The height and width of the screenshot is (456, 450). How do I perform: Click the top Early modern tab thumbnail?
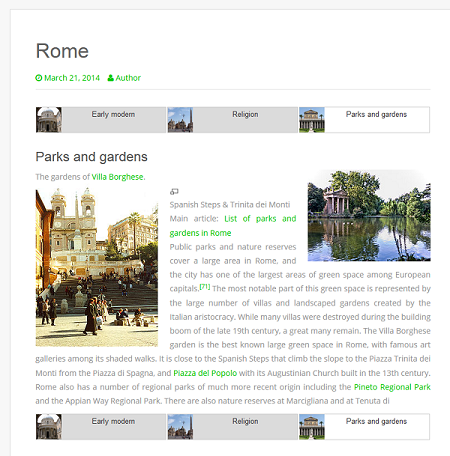[49, 120]
